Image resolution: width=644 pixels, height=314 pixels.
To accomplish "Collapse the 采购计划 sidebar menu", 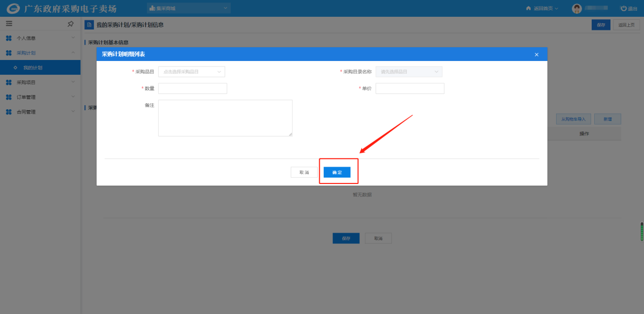I will tap(40, 53).
